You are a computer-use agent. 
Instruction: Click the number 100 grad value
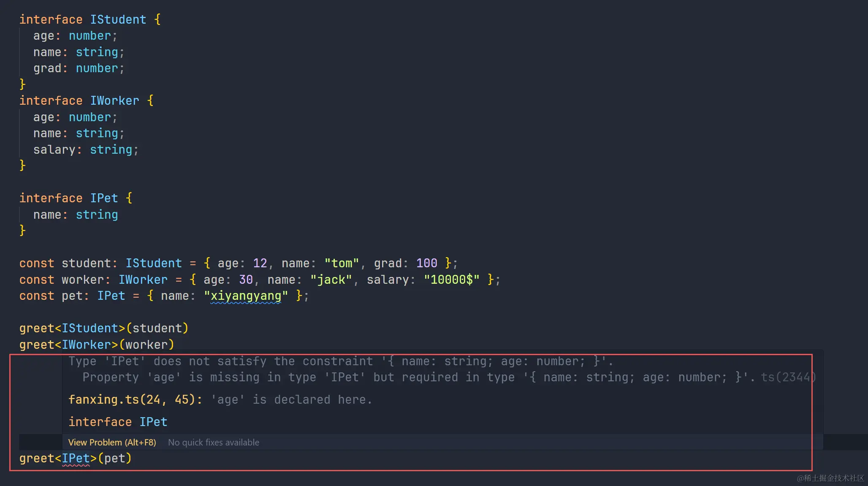[x=426, y=263]
